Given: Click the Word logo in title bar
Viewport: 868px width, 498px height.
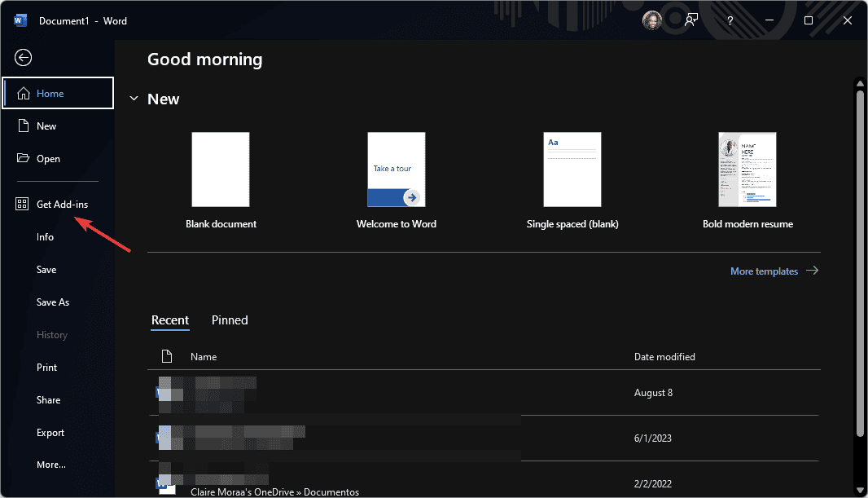Looking at the screenshot, I should [20, 20].
